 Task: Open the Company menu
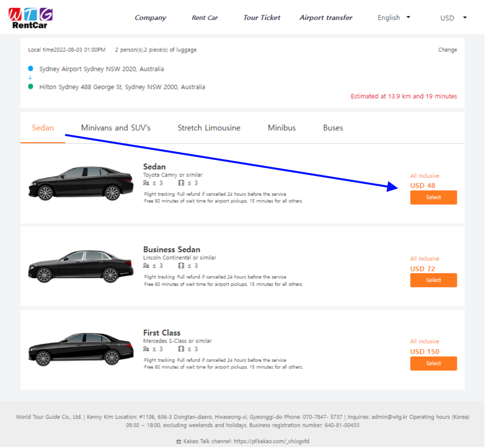pos(150,18)
